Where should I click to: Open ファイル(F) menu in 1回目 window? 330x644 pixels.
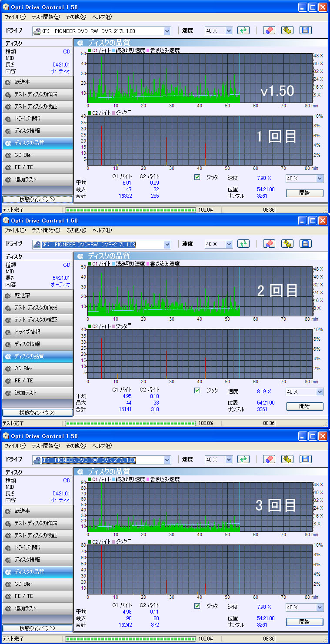pos(15,17)
